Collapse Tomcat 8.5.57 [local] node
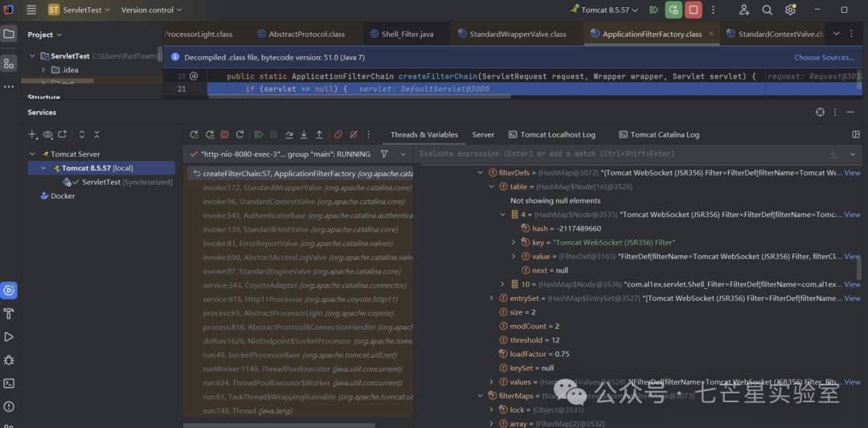The height and width of the screenshot is (428, 868). click(43, 168)
